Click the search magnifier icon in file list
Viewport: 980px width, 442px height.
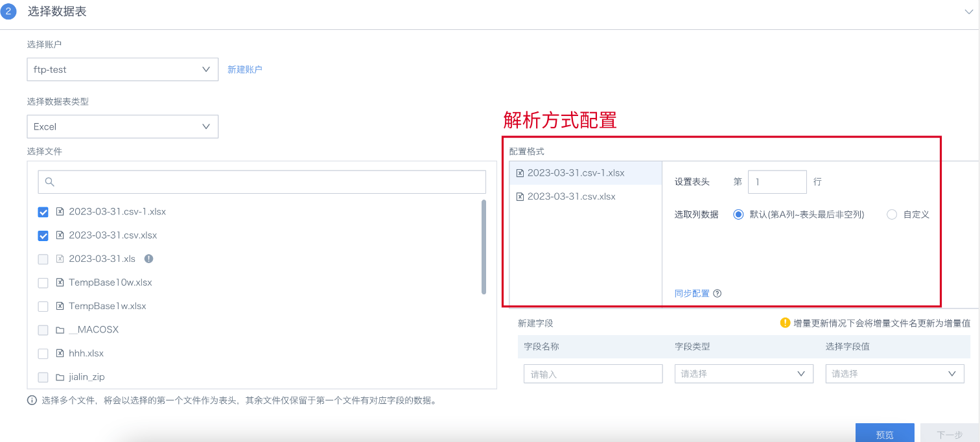pyautogui.click(x=50, y=182)
